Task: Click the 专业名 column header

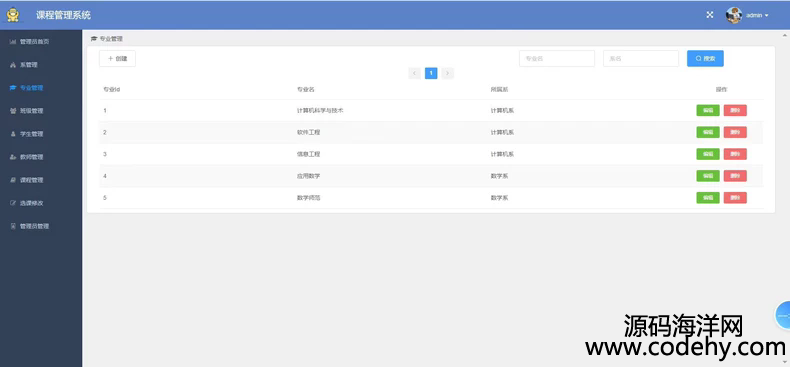Action: pyautogui.click(x=305, y=89)
